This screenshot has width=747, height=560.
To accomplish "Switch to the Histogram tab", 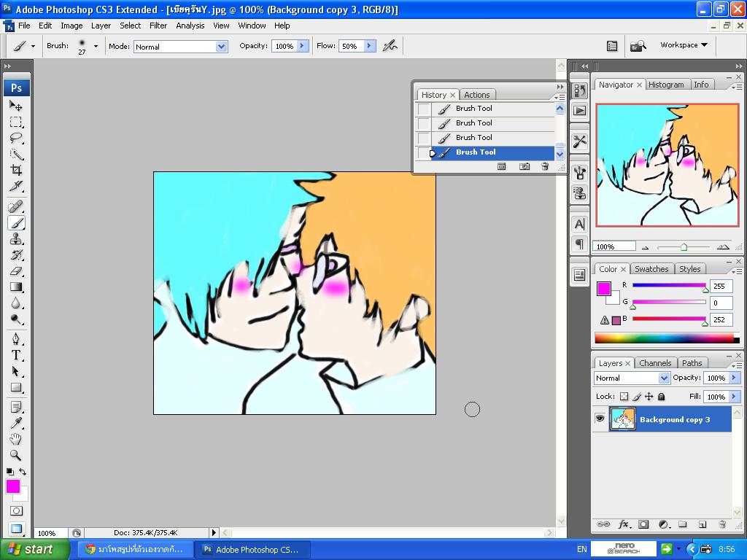I will tap(666, 85).
